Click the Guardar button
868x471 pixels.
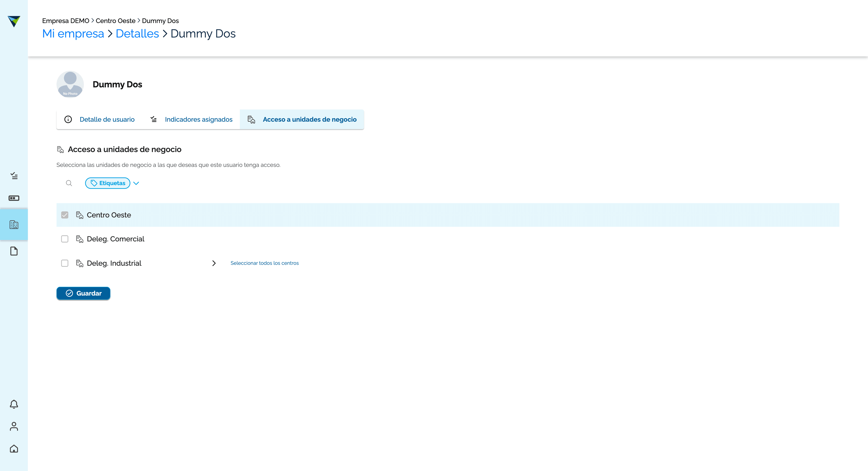click(x=83, y=293)
